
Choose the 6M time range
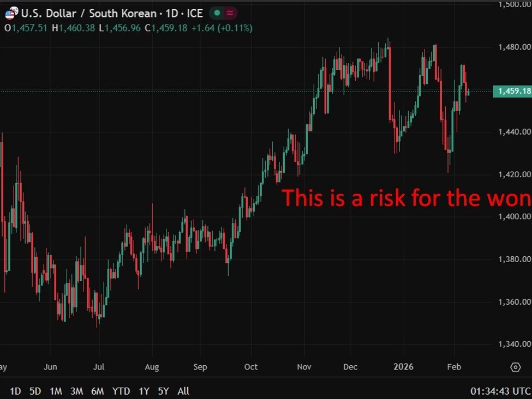tap(98, 391)
